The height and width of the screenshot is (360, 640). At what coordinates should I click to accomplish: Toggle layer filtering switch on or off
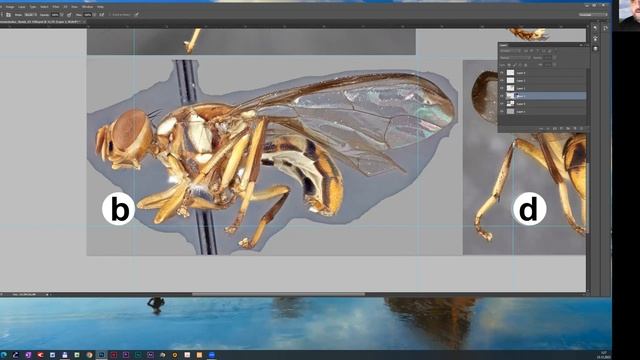pyautogui.click(x=556, y=51)
